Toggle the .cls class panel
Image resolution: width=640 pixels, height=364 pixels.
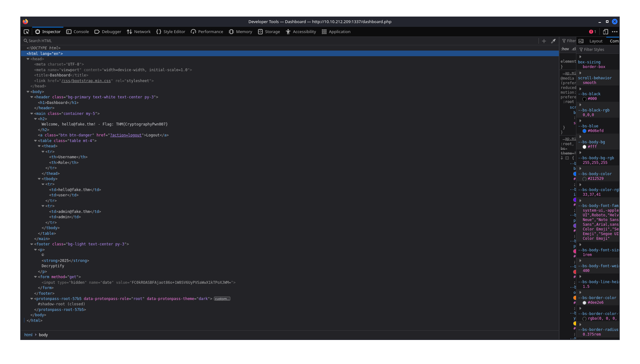(x=574, y=49)
